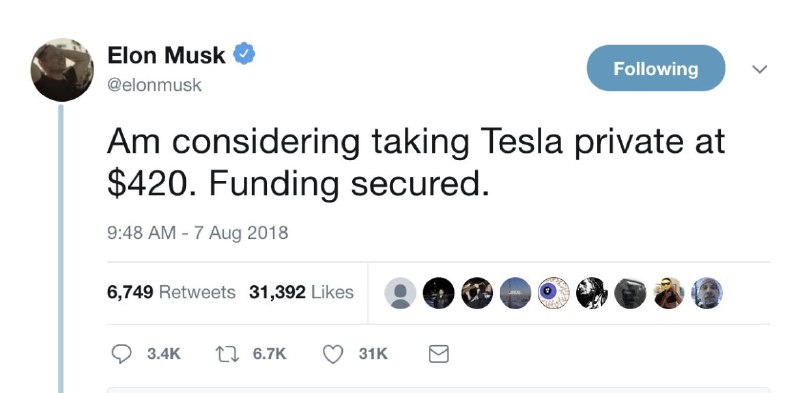Open the Elon Musk display name
Viewport: 800px width, 393px height.
coord(166,55)
